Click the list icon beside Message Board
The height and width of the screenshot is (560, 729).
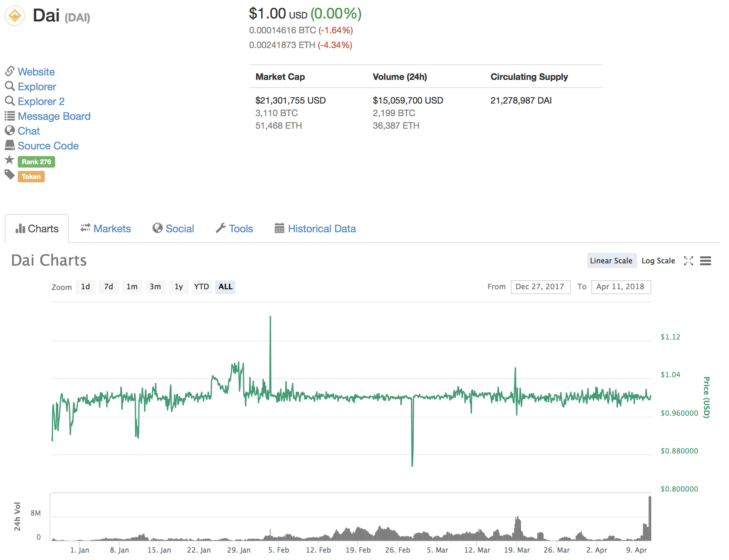pos(10,116)
